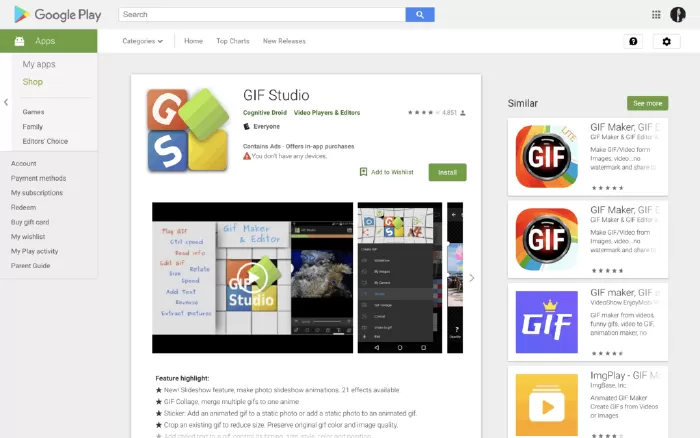Image resolution: width=700 pixels, height=438 pixels.
Task: Go to the Home tab
Action: click(193, 41)
